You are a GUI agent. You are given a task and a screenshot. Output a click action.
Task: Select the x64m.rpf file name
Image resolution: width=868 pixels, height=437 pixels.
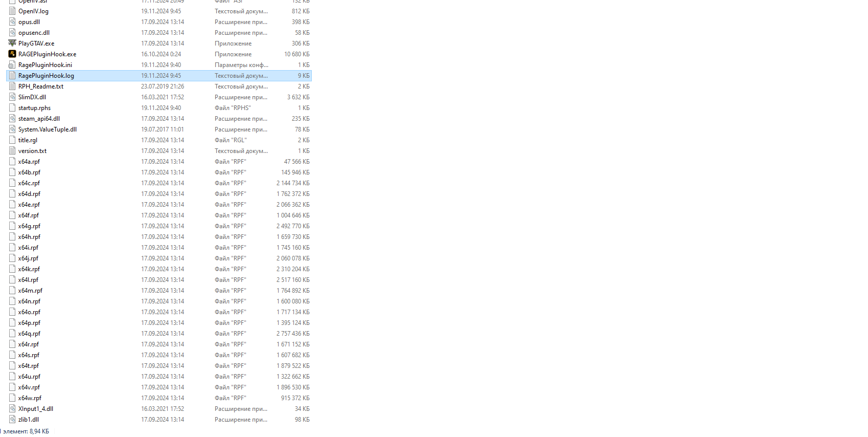pyautogui.click(x=30, y=291)
